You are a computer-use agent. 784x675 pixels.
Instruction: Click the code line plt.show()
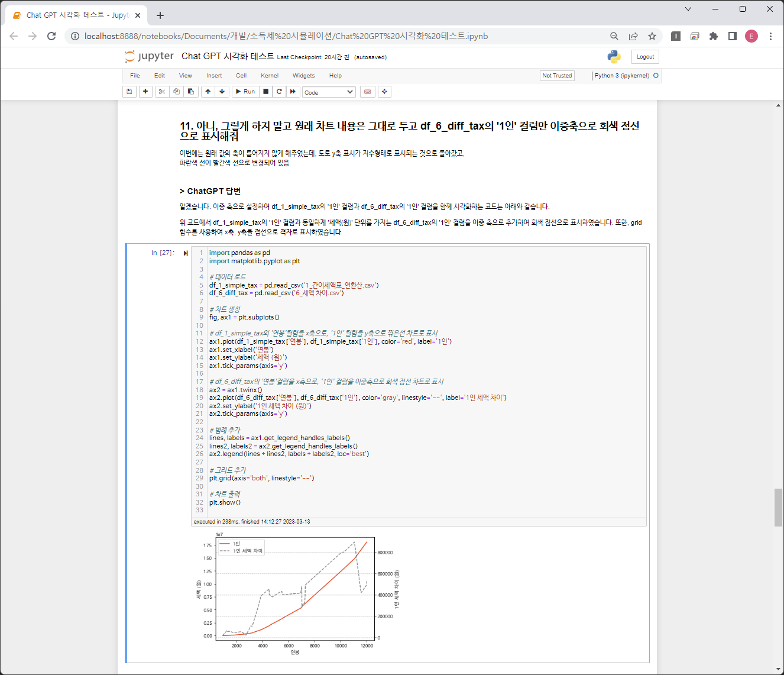point(225,502)
